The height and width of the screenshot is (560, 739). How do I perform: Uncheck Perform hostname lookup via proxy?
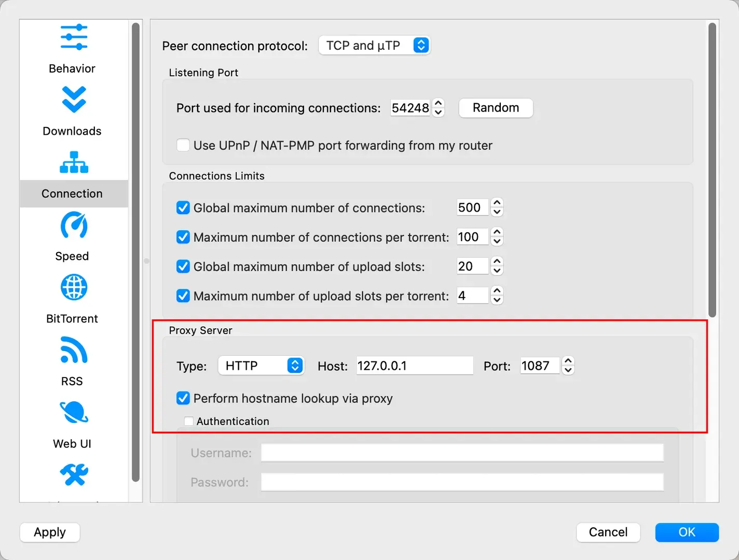tap(183, 398)
